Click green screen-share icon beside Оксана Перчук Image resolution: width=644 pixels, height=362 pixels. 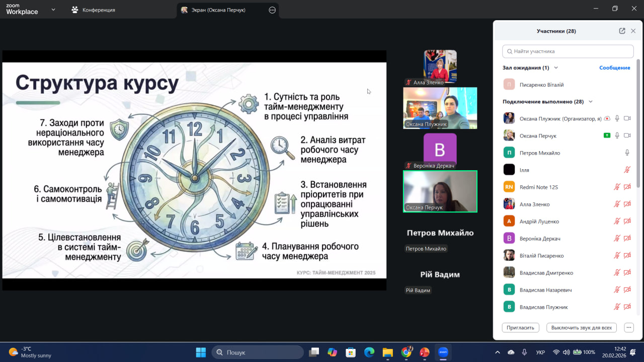(607, 135)
